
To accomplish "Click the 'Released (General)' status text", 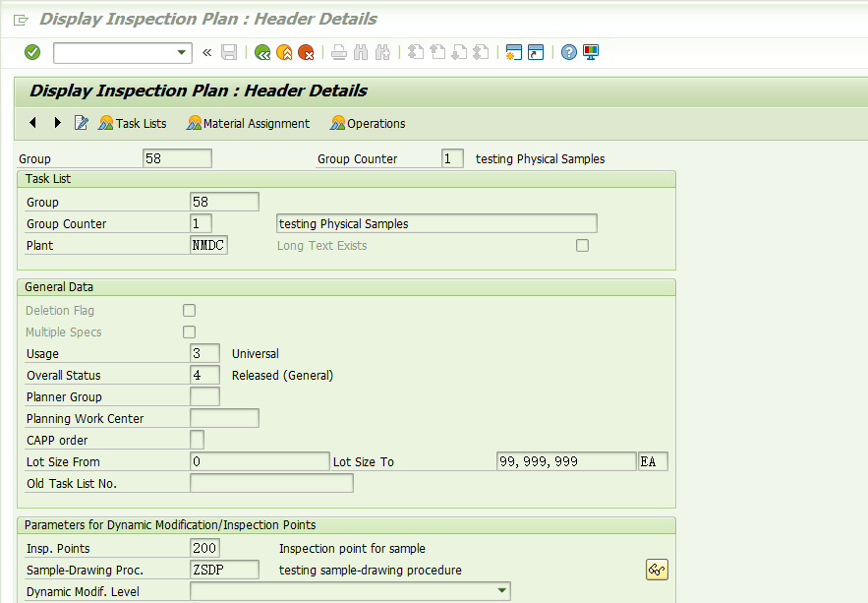I will click(282, 376).
